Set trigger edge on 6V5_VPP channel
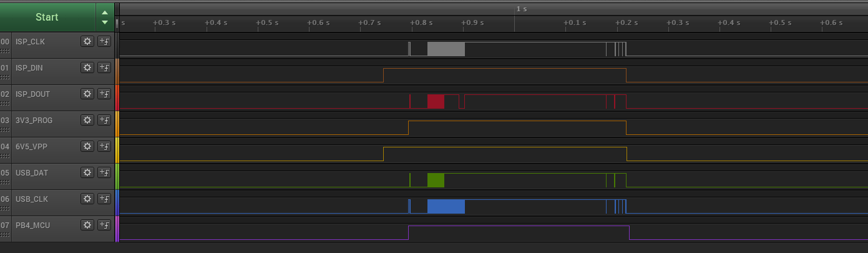Viewport: 868px width, 253px height. [x=104, y=146]
